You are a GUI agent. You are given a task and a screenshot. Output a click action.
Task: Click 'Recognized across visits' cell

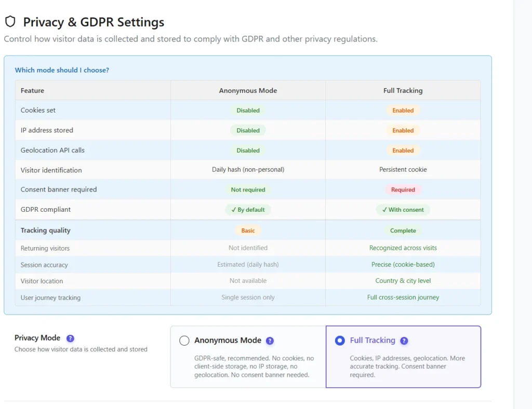(403, 248)
